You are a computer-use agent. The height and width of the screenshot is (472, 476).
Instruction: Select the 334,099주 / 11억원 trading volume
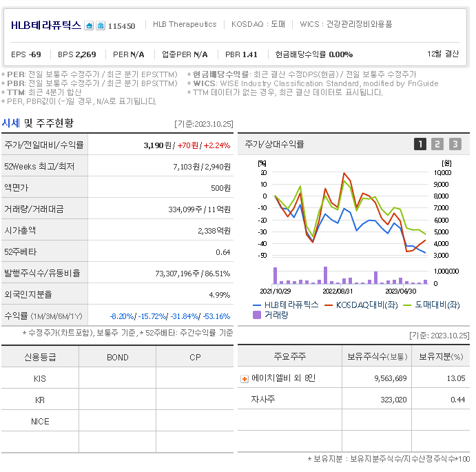coord(200,209)
